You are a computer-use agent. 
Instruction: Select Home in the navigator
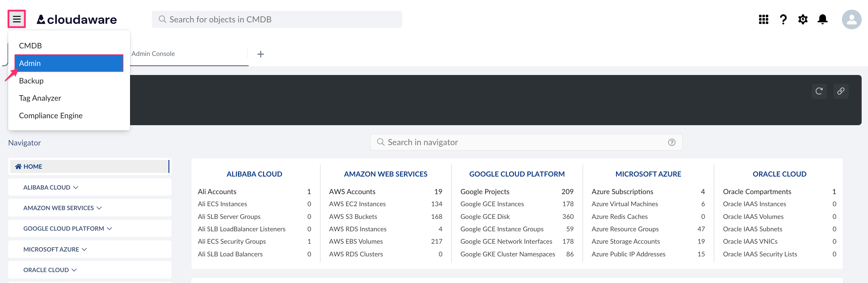coord(33,166)
